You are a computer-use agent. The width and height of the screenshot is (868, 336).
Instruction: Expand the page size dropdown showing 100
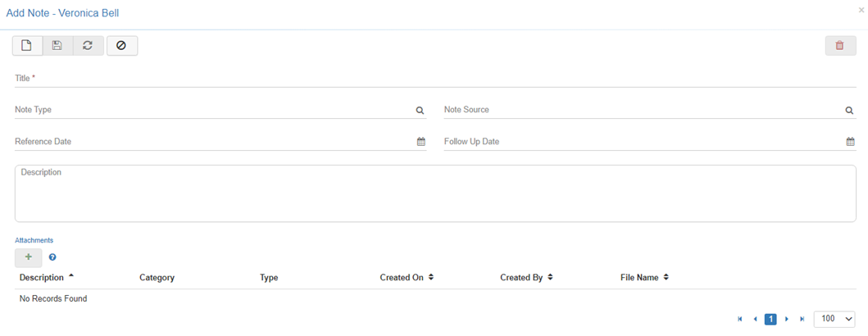click(834, 319)
